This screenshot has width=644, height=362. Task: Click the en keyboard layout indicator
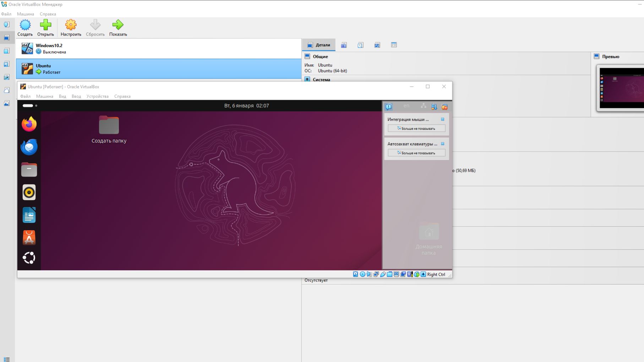pos(406,106)
